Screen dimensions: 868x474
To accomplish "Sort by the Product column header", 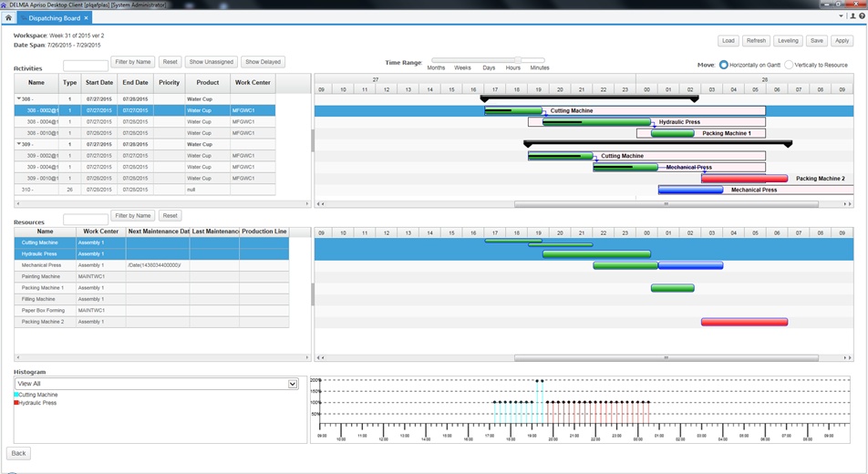I will click(208, 83).
